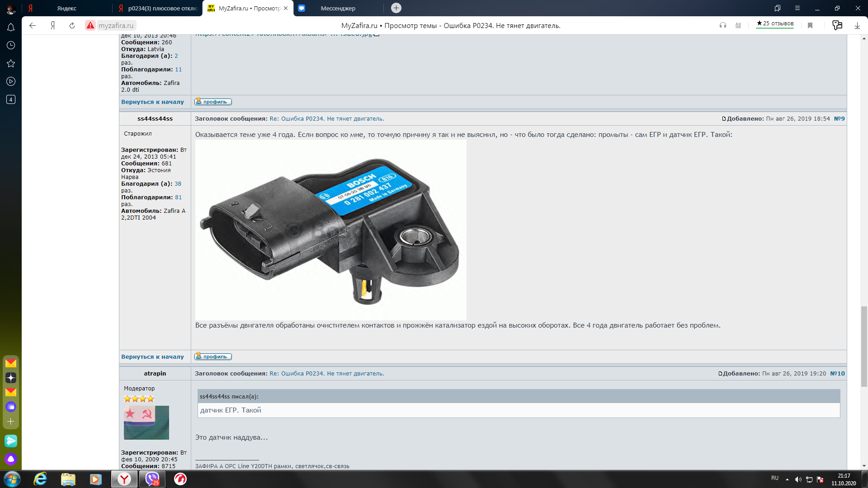Open Yandex home via the Я toolbar icon
Screen dimensions: 868x488
[53, 26]
